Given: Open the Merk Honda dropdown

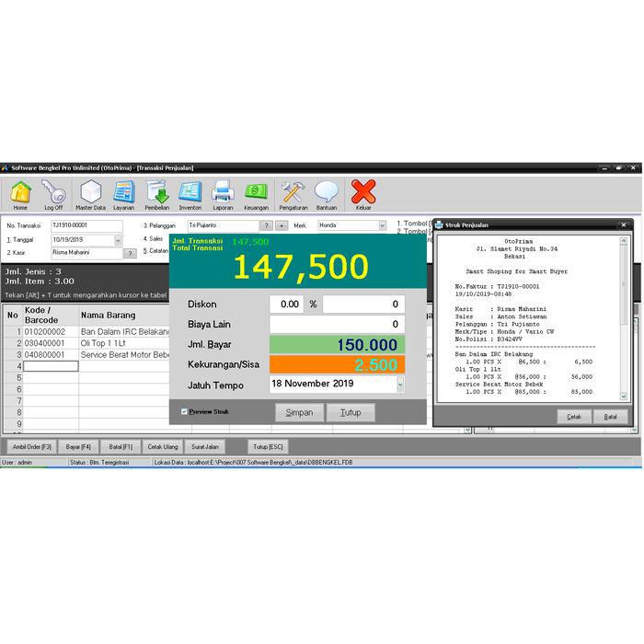Looking at the screenshot, I should 382,225.
